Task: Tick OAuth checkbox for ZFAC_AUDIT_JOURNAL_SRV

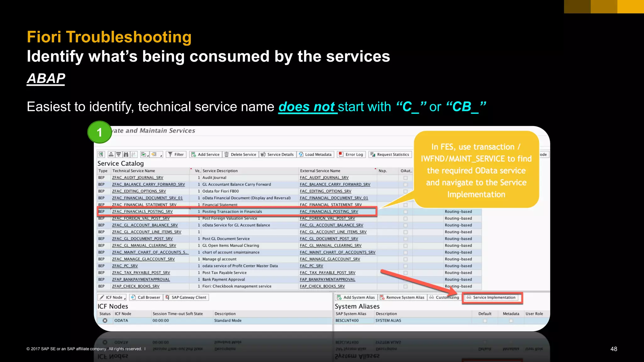Action: coord(405,178)
